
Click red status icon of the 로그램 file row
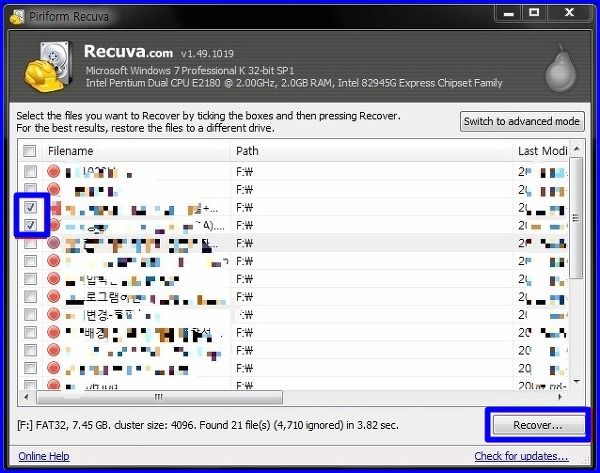(54, 297)
